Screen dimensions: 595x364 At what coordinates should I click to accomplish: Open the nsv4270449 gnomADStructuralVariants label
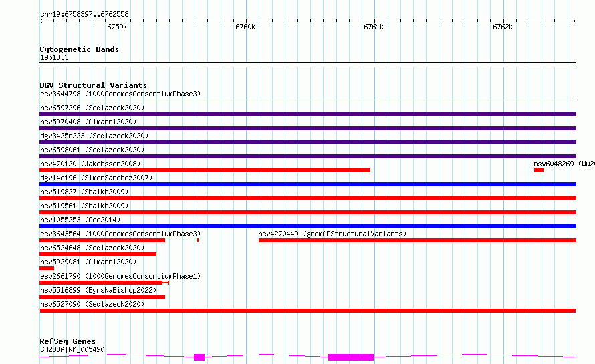point(332,234)
